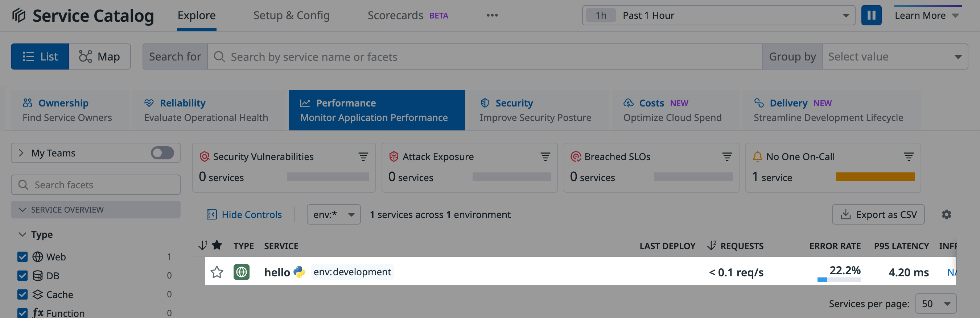Open the env:* environment dropdown
This screenshot has width=980, height=318.
pyautogui.click(x=334, y=214)
